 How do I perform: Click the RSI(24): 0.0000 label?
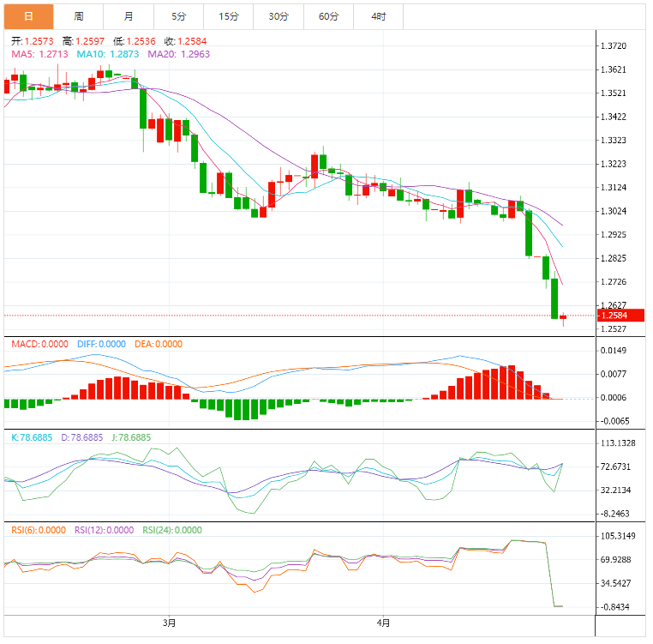(172, 530)
